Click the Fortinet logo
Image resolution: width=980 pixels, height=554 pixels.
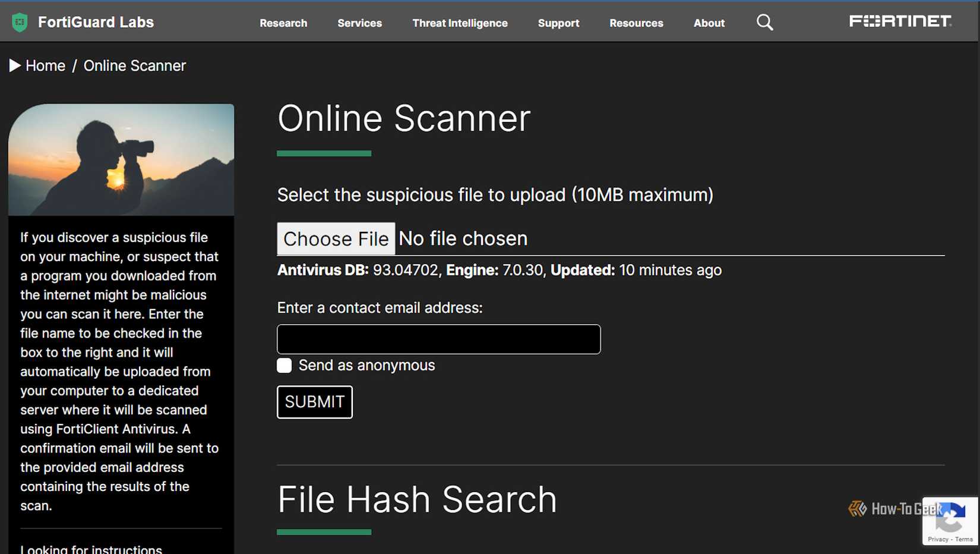pos(900,21)
